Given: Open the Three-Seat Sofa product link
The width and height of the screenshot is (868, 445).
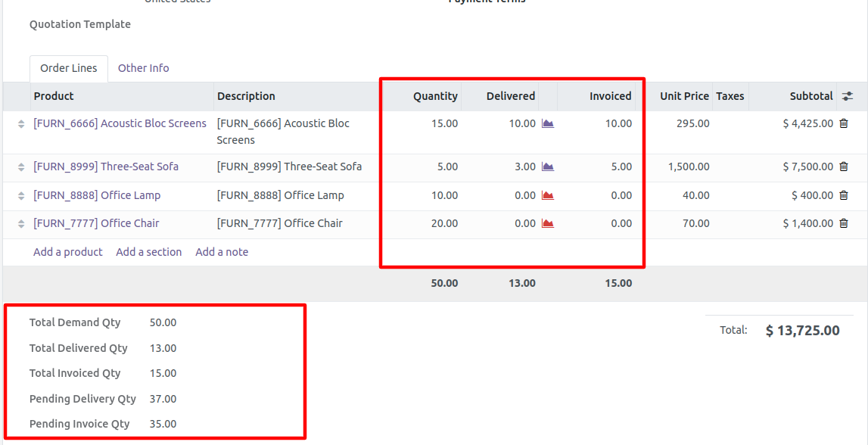Looking at the screenshot, I should pyautogui.click(x=106, y=166).
